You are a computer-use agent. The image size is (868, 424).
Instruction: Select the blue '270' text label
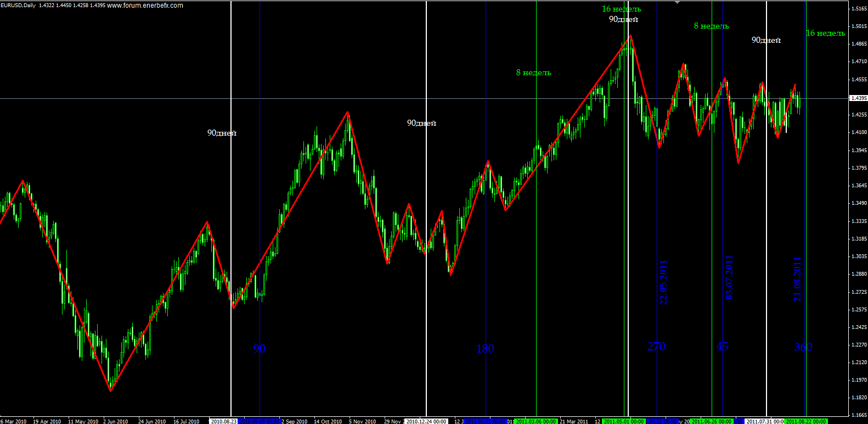(656, 347)
